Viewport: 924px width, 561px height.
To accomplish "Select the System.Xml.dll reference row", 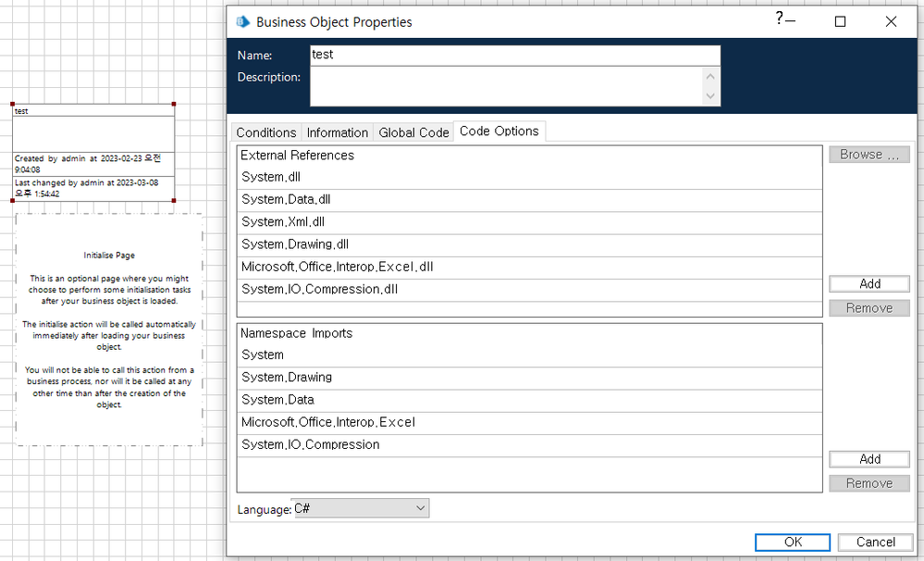I will [530, 222].
